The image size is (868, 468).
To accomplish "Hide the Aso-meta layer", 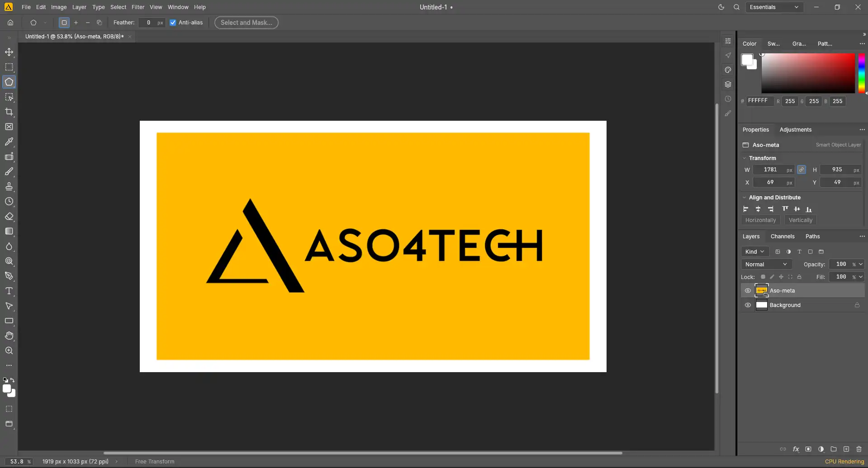I will pyautogui.click(x=748, y=291).
